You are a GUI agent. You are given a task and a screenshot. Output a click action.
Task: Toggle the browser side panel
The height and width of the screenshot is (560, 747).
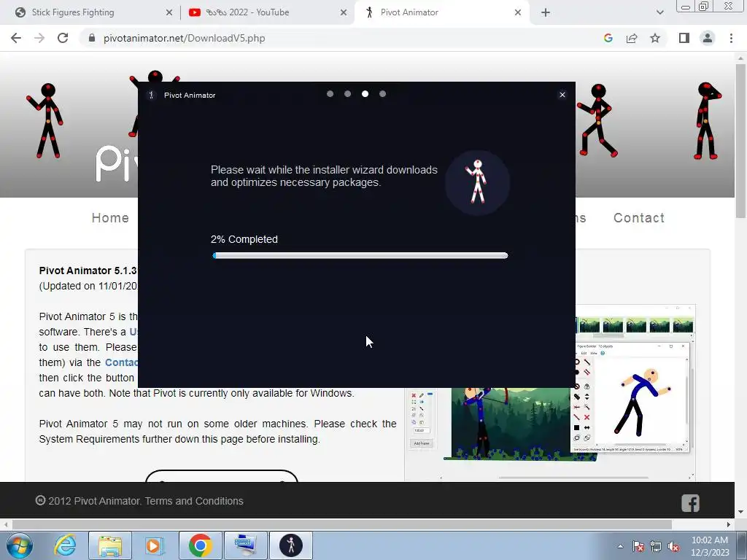pos(684,38)
